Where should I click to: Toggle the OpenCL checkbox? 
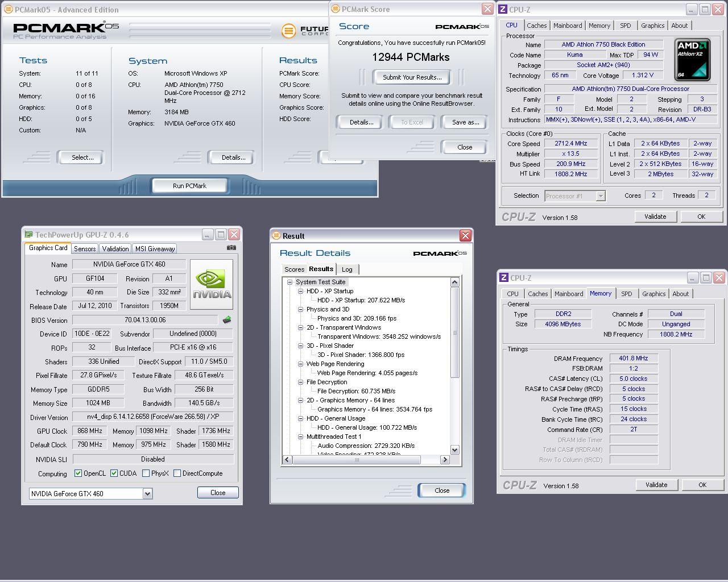pos(78,473)
